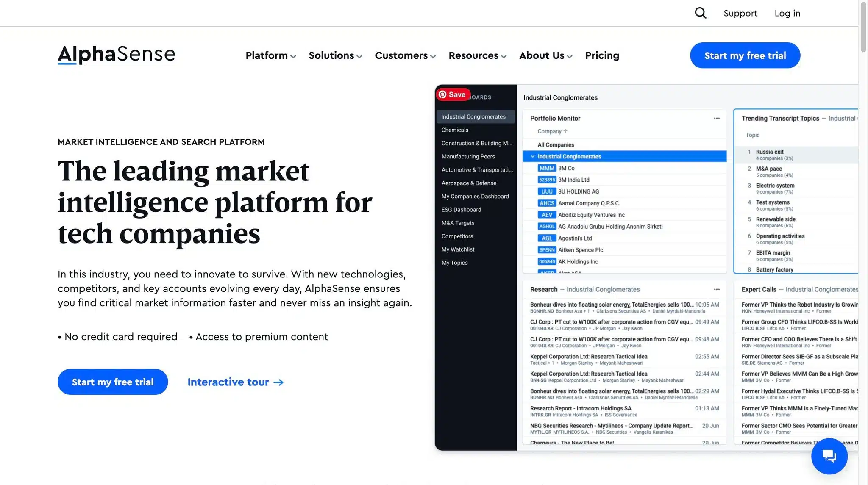This screenshot has width=868, height=485.
Task: Open Competitors in sidebar
Action: pyautogui.click(x=457, y=236)
